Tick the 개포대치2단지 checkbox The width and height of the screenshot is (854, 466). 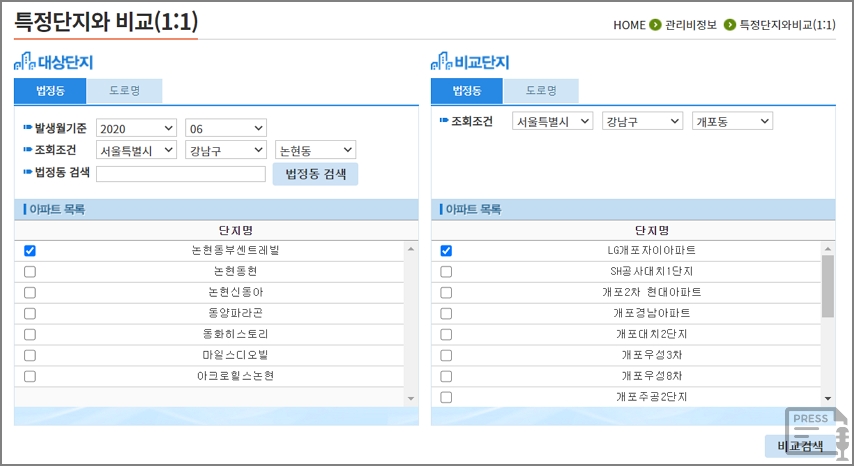(446, 335)
